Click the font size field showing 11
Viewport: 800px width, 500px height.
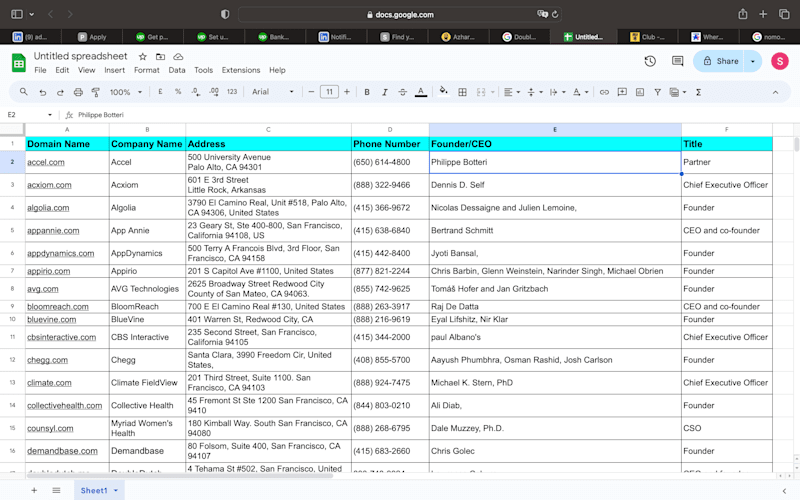coord(329,92)
